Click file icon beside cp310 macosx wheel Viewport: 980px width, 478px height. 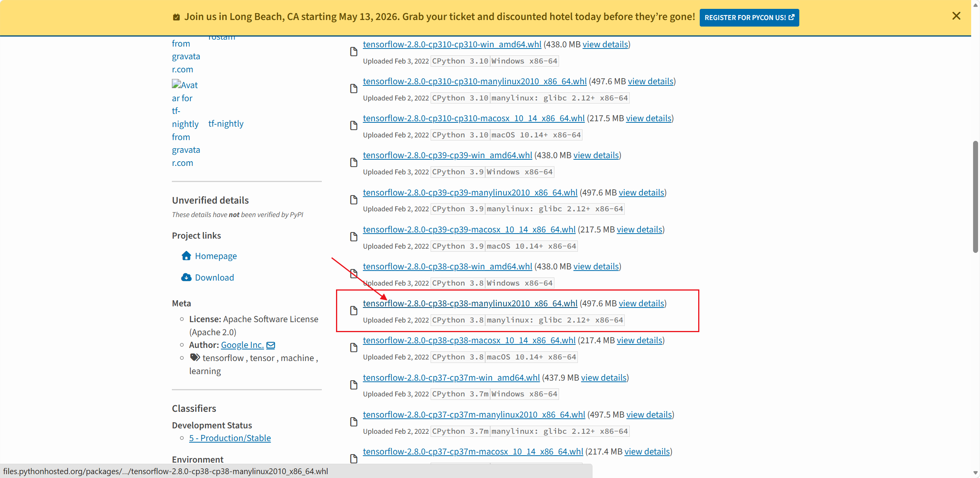(x=354, y=125)
